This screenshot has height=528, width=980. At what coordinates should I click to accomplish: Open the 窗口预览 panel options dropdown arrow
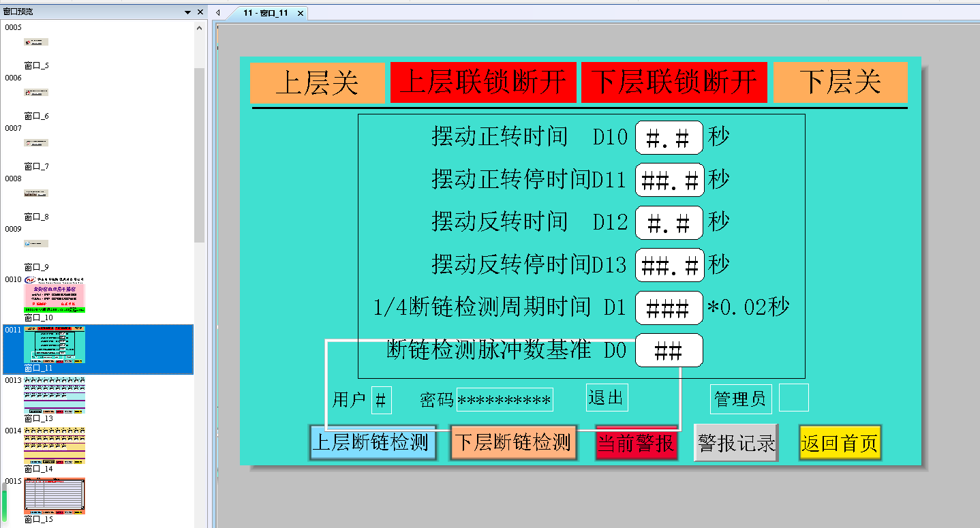(x=187, y=12)
